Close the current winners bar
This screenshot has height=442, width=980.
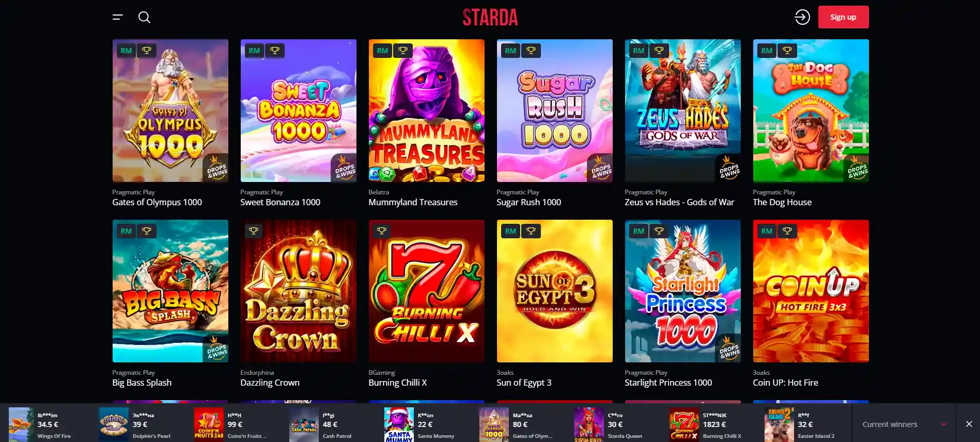pos(969,424)
